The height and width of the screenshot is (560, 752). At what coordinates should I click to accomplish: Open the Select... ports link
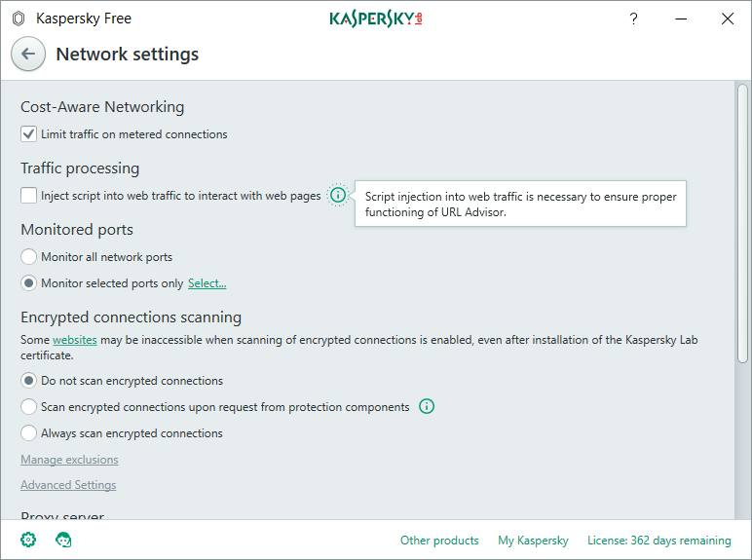point(207,283)
